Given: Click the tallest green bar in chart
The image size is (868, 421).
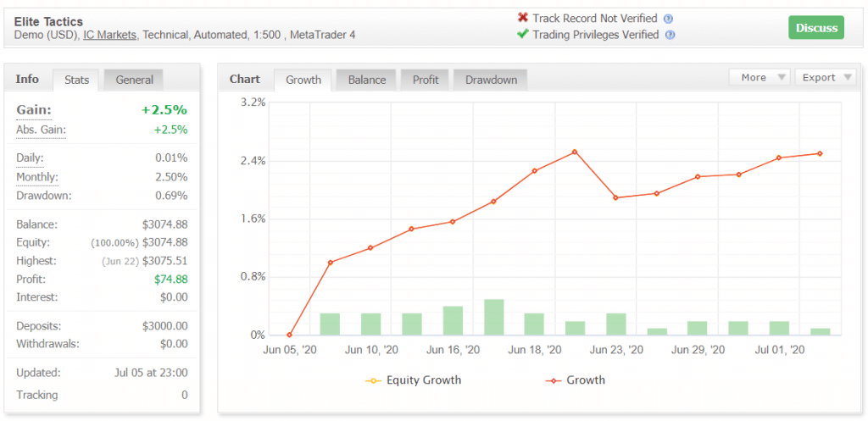Looking at the screenshot, I should click(493, 317).
